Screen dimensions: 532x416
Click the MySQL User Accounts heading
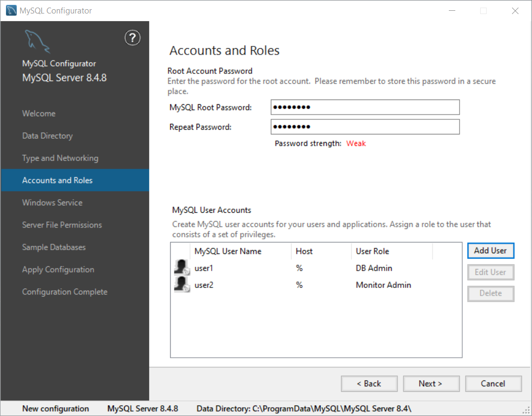point(212,210)
